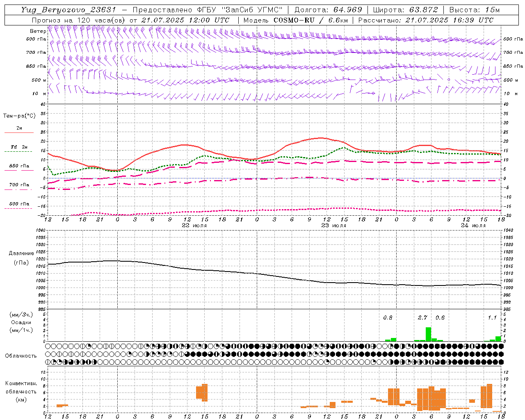Click the 2.7 precipitation total
Viewport: 525px width, 420px height.
[x=422, y=317]
